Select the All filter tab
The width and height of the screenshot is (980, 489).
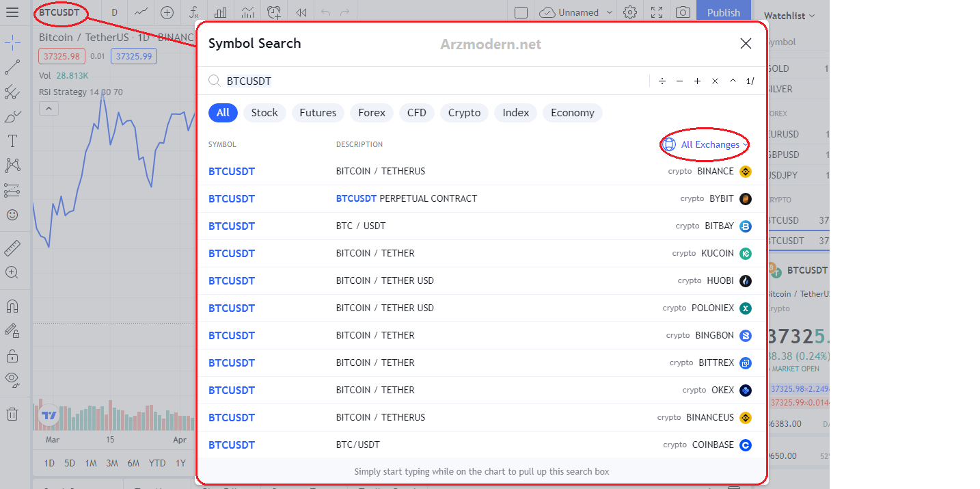[223, 113]
